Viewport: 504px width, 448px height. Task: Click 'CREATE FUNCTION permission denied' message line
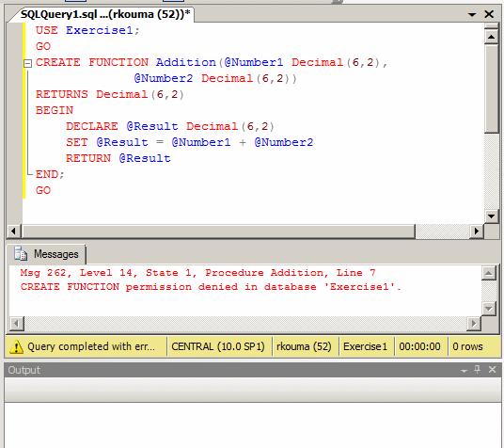click(x=211, y=287)
